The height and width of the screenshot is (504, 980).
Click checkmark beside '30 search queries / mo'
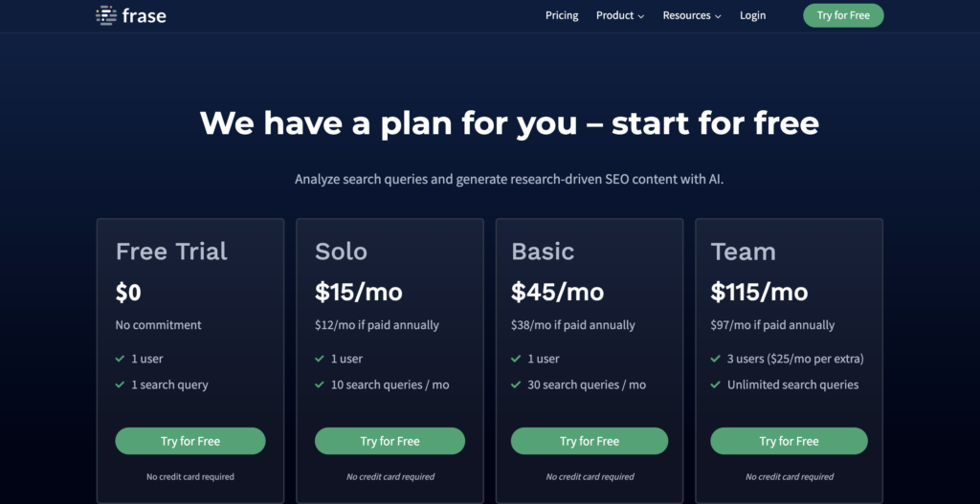click(x=516, y=384)
